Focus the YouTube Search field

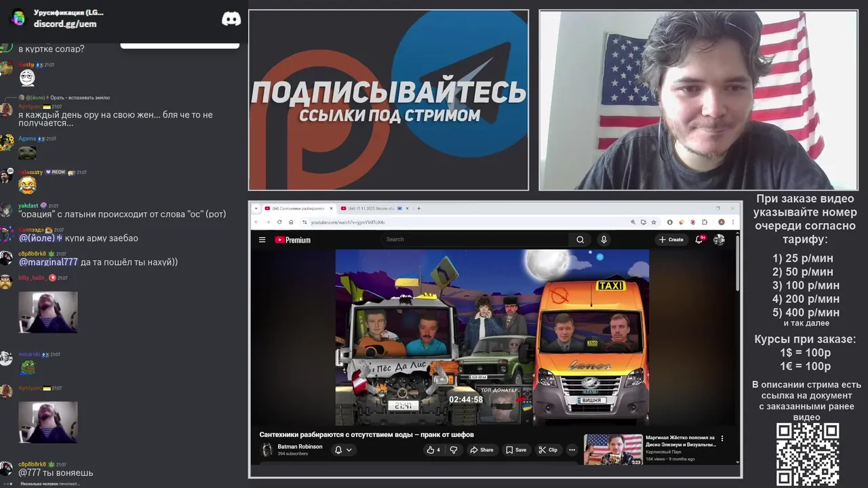tap(475, 239)
